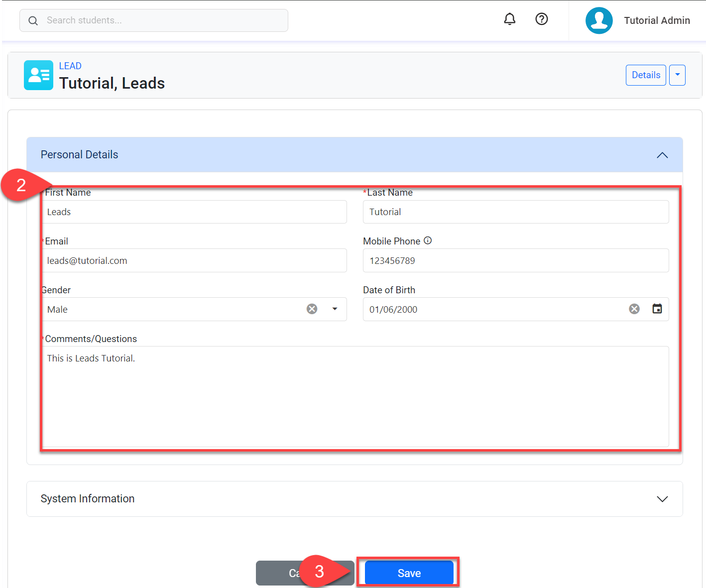Click the Tutorial Admin profile avatar
Viewport: 706px width, 588px height.
coord(599,20)
